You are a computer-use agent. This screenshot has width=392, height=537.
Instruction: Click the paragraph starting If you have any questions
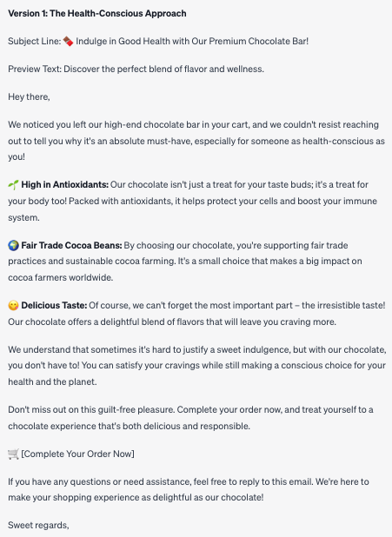(189, 489)
